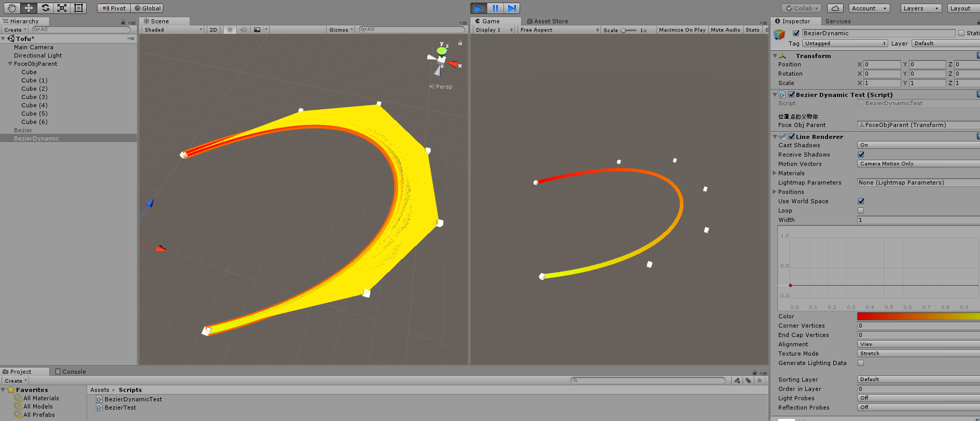Switch to the Services tab
The height and width of the screenshot is (421, 980).
pyautogui.click(x=838, y=21)
